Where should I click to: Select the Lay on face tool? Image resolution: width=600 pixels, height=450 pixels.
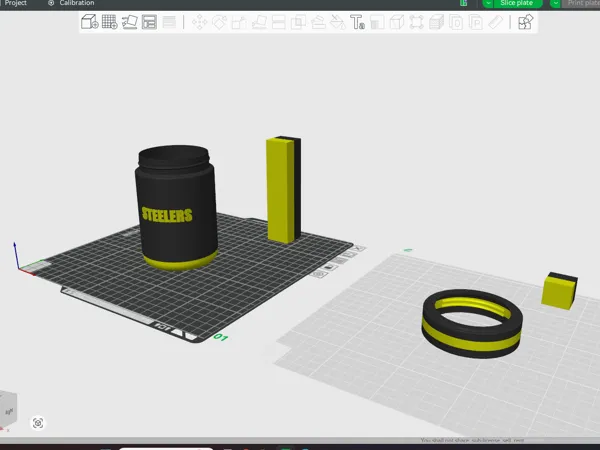coord(259,22)
